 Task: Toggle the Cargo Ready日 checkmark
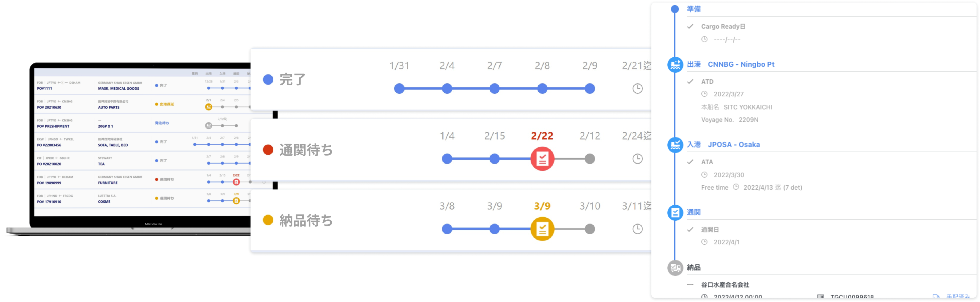tap(690, 26)
